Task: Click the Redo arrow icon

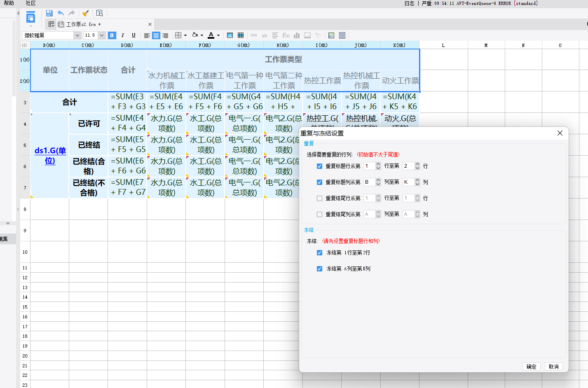Action: (x=72, y=13)
